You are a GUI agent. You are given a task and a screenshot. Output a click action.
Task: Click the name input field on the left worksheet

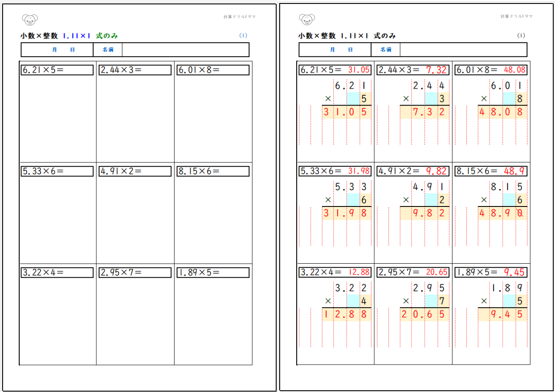[185, 50]
